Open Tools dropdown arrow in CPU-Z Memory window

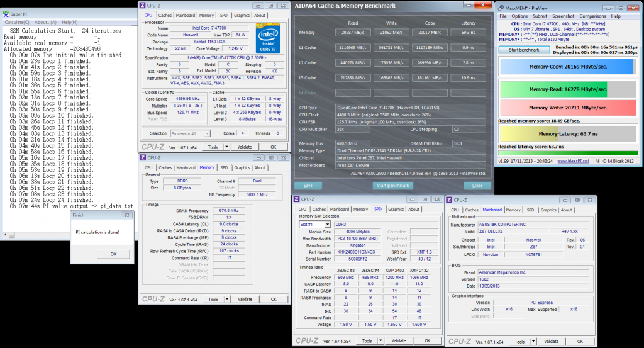point(228,300)
